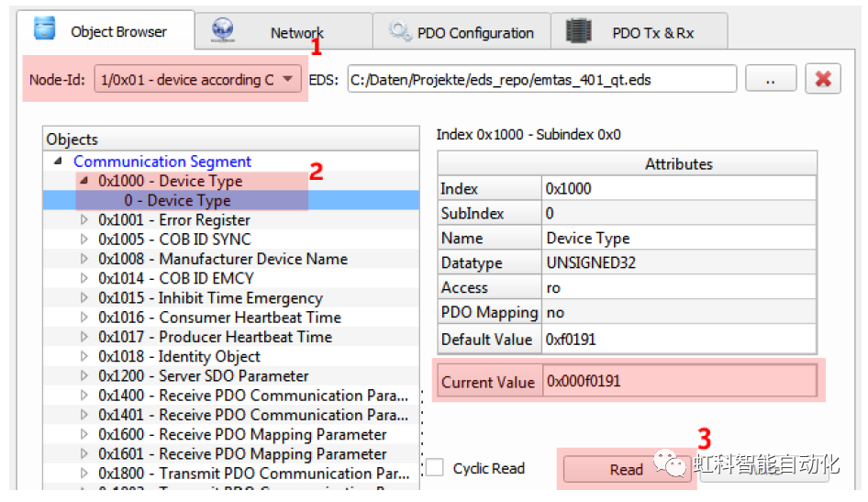Viewport: 868px width, 502px height.
Task: Enable the Cyclic Read checkbox
Action: tap(435, 468)
